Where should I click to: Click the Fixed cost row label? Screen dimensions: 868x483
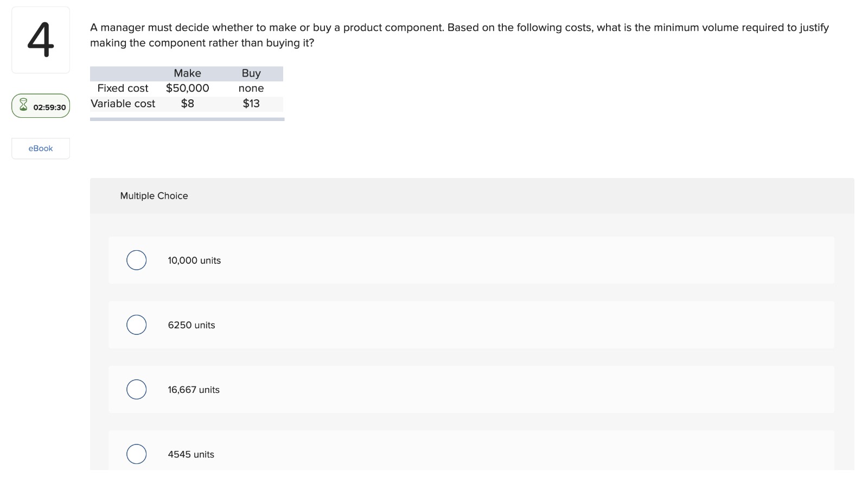point(122,88)
